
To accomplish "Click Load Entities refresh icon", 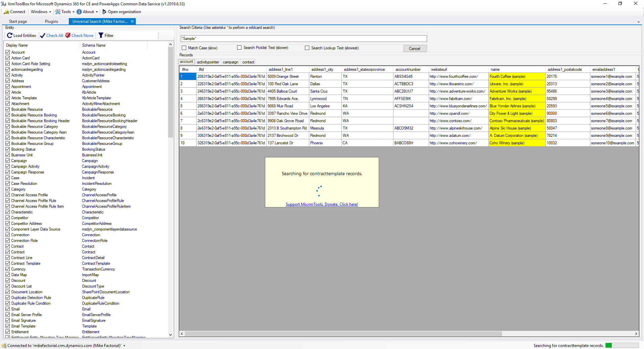I will (x=9, y=35).
